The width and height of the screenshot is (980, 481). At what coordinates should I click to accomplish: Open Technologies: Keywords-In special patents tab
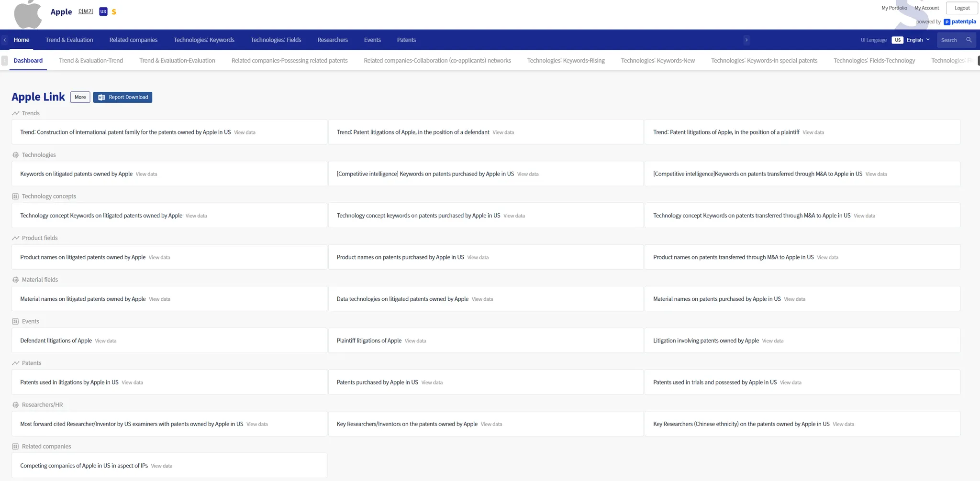(x=764, y=61)
